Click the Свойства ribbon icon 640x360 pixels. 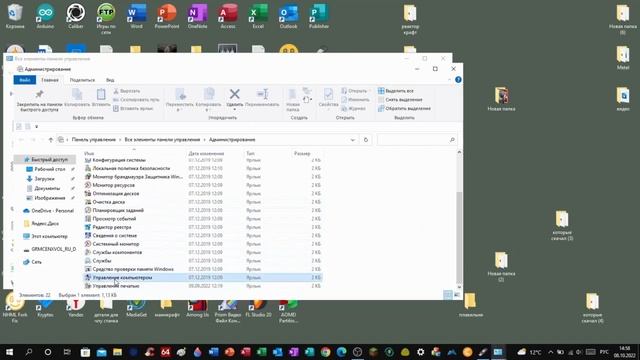click(x=328, y=98)
